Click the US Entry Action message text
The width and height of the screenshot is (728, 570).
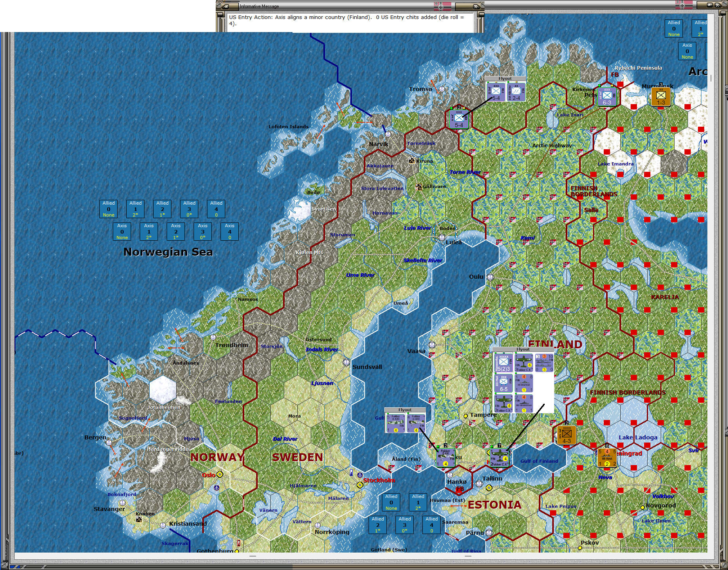tap(346, 20)
